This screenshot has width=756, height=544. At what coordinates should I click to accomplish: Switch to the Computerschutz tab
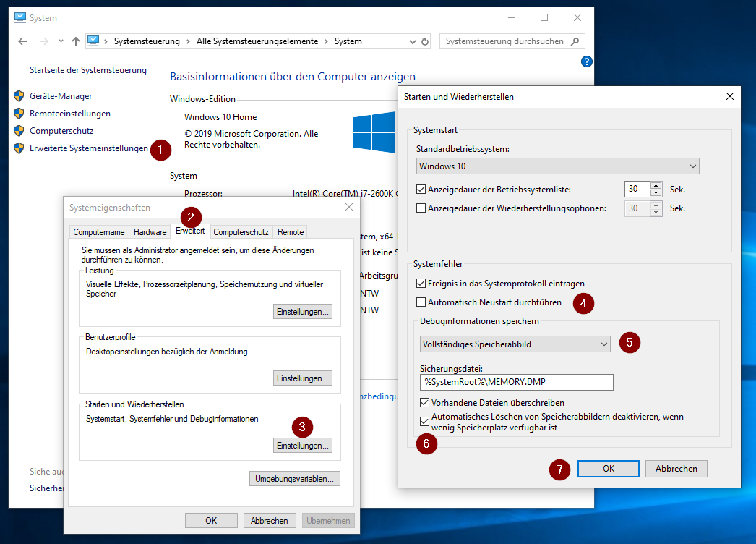point(241,232)
